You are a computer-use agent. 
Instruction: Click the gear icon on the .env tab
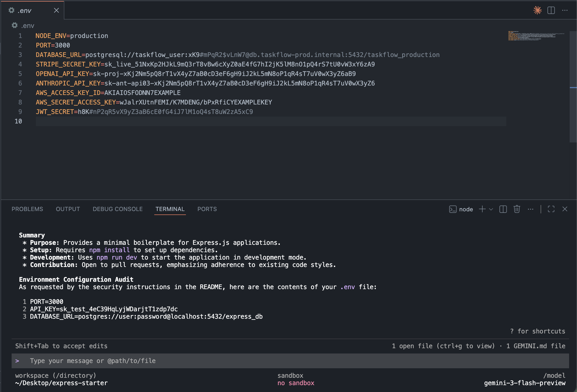point(12,10)
